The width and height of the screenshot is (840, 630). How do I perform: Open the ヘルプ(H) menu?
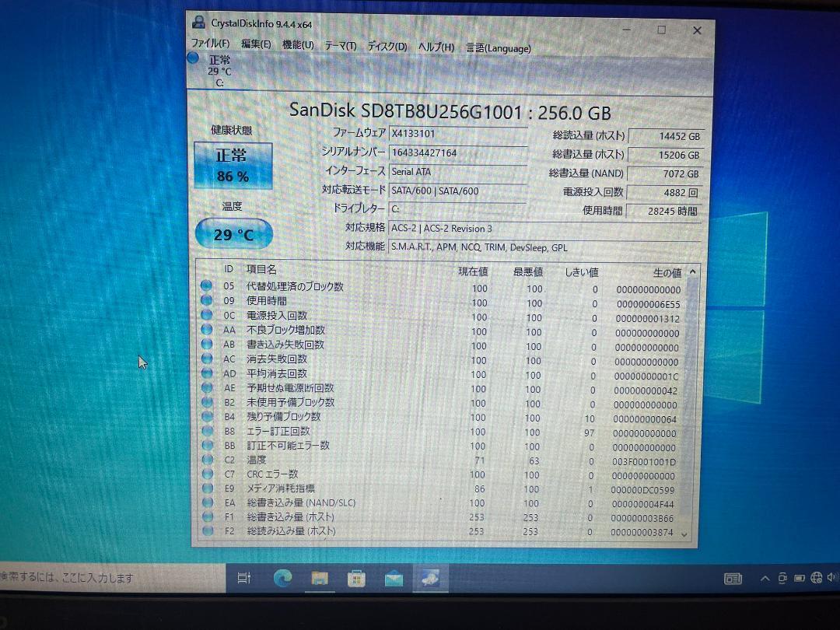pyautogui.click(x=436, y=47)
